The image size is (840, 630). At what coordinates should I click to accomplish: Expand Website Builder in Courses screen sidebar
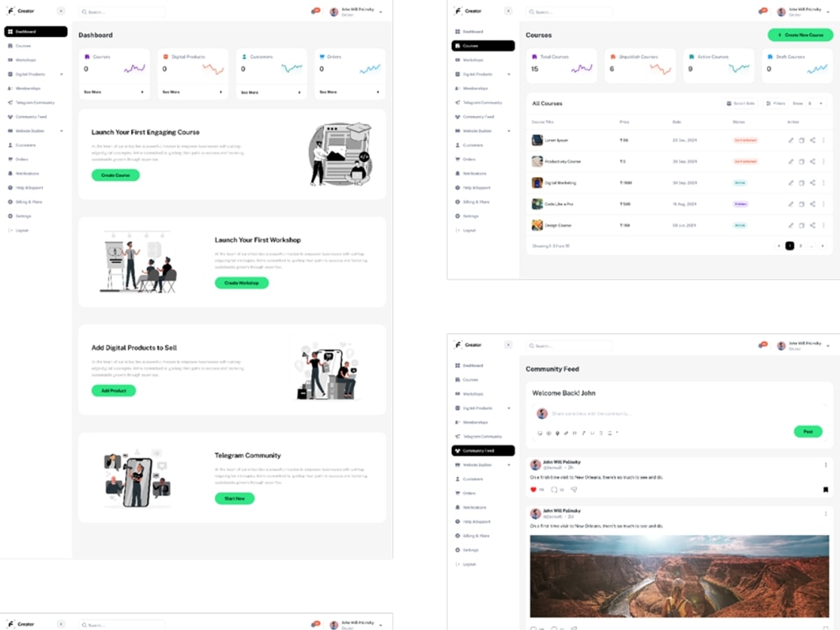pyautogui.click(x=509, y=131)
